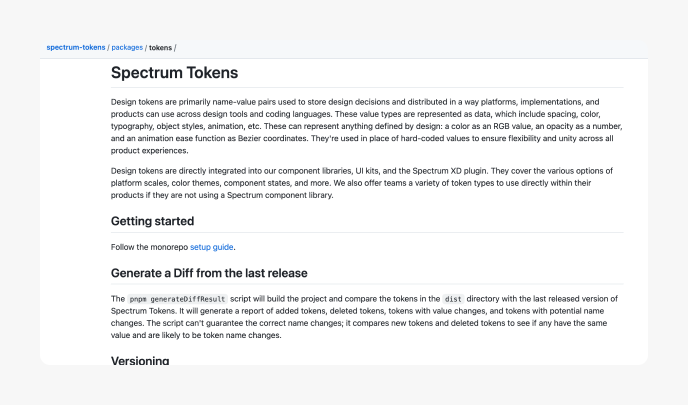Screen dimensions: 688x405
Task: Click the dist inline code text
Action: coord(453,299)
